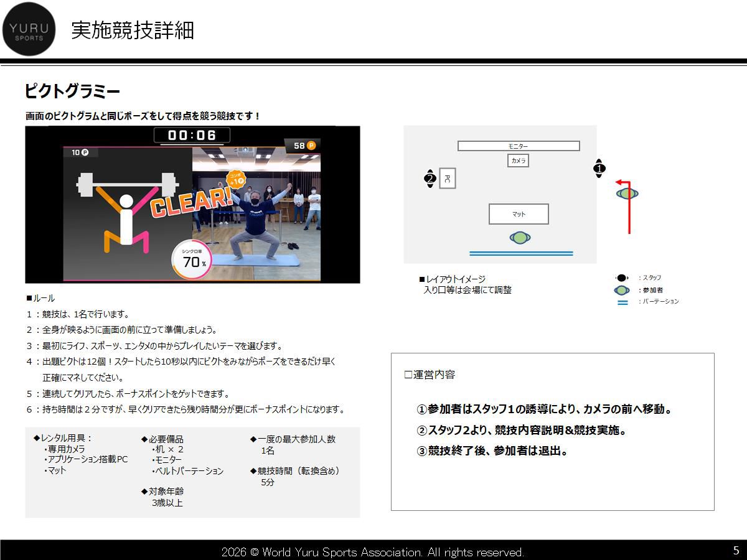Image resolution: width=747 pixels, height=560 pixels.
Task: Click the red entry arrow in the layout
Action: (x=624, y=207)
